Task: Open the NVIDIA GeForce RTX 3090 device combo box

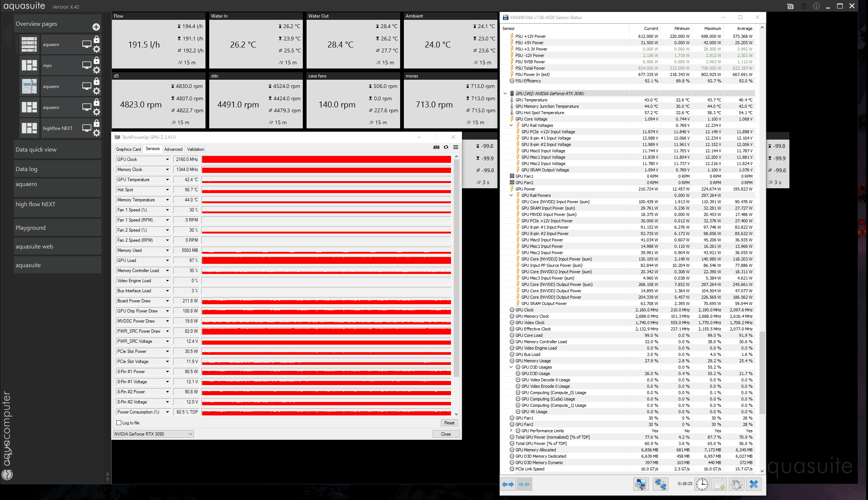Action: click(x=153, y=434)
